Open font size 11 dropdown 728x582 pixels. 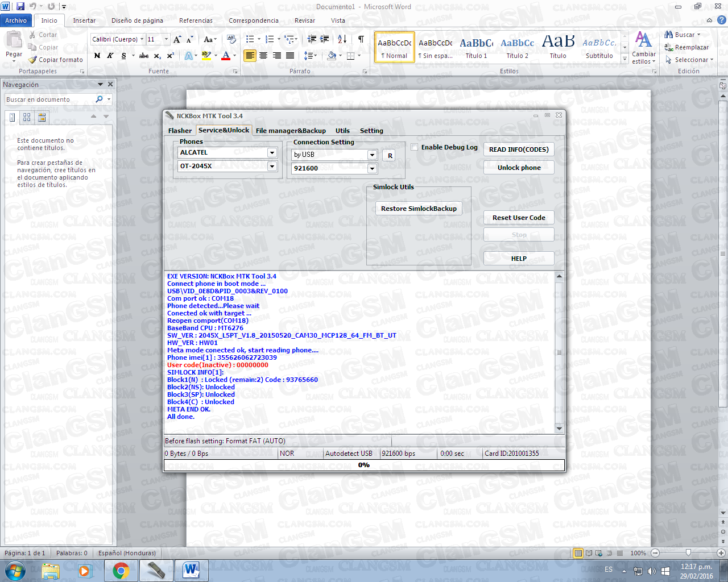(x=166, y=39)
